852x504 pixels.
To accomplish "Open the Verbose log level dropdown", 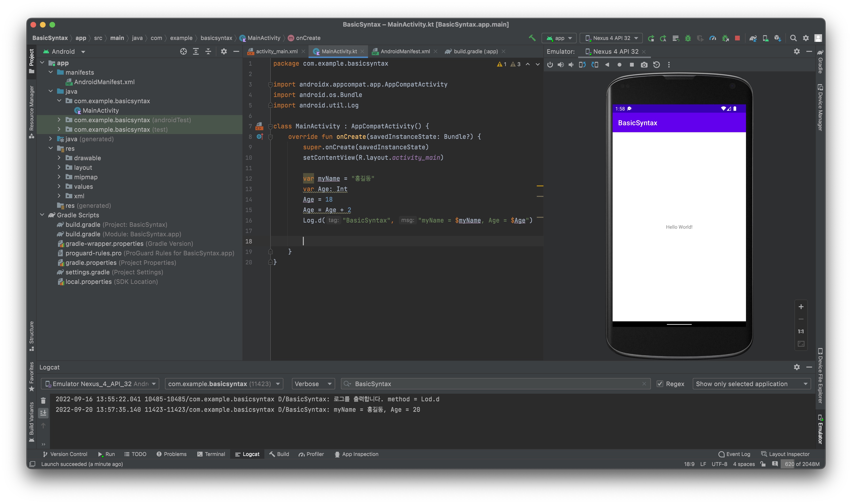I will [x=313, y=384].
